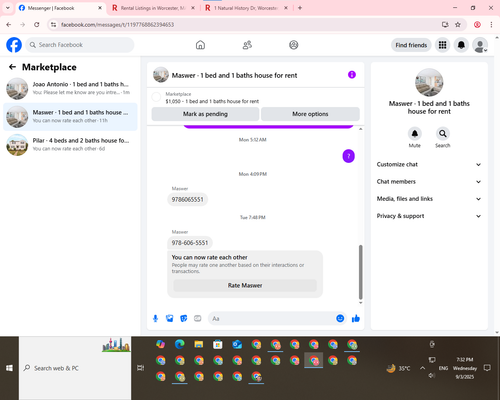Click More options button
Viewport: 500px width, 400px height.
310,114
